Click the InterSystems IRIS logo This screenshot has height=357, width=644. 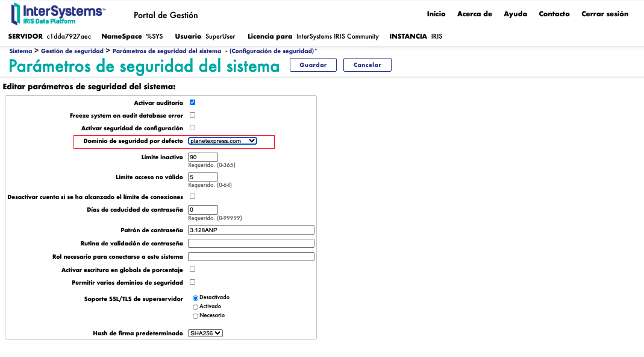click(x=58, y=13)
